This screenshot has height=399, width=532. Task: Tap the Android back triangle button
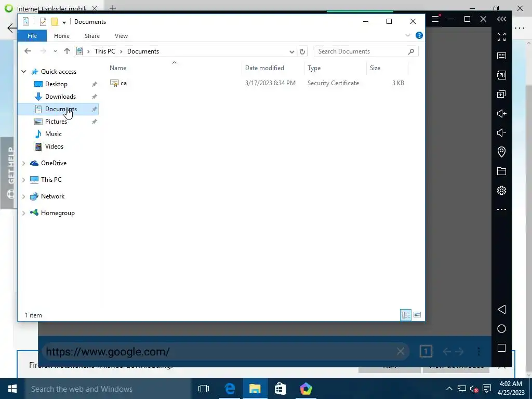click(x=501, y=310)
